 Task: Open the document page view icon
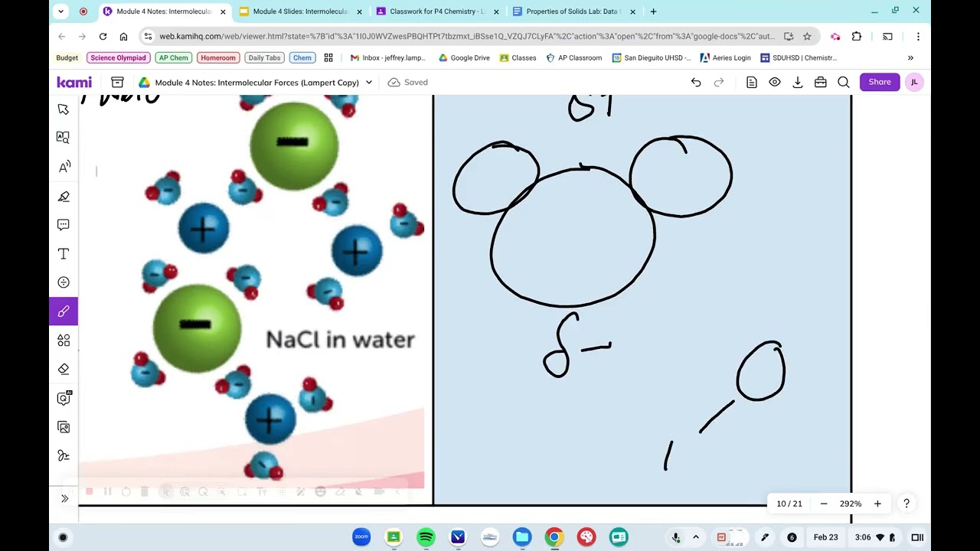[x=752, y=82]
